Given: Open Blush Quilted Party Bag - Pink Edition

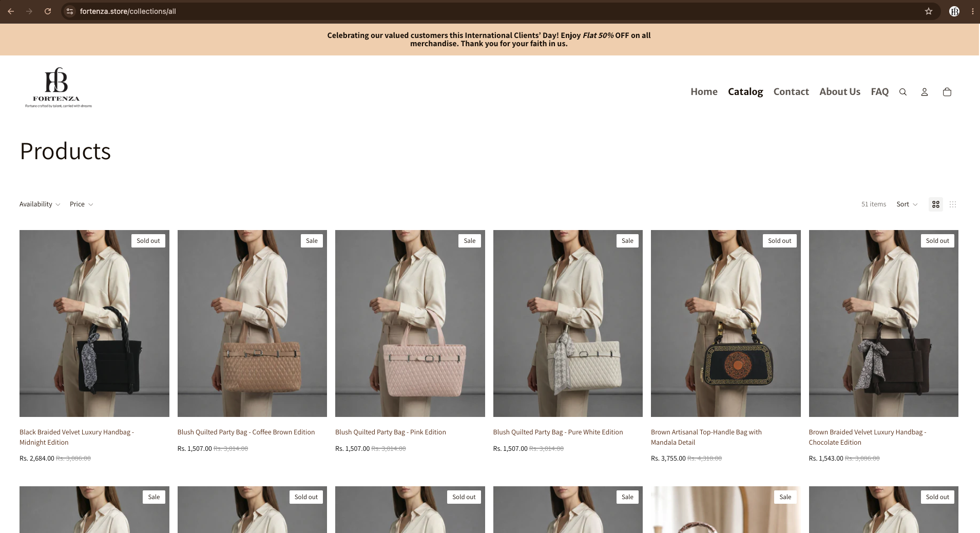Looking at the screenshot, I should tap(391, 432).
